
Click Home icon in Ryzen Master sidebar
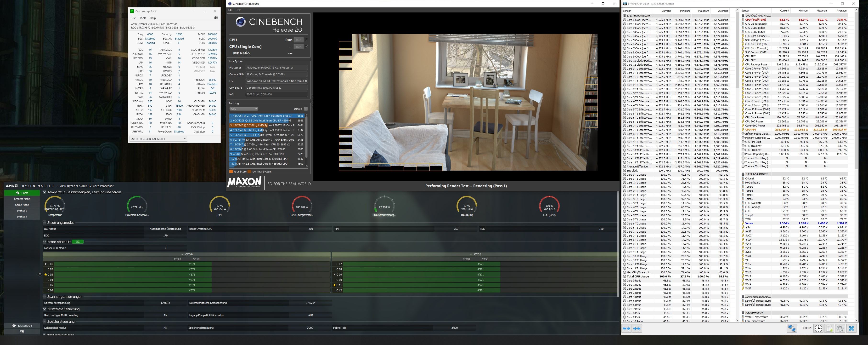[x=17, y=193]
